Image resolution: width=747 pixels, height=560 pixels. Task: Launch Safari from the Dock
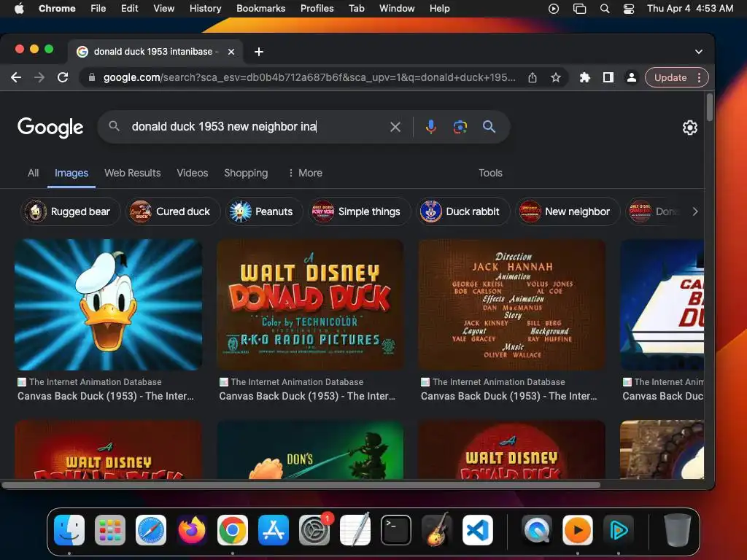(151, 530)
